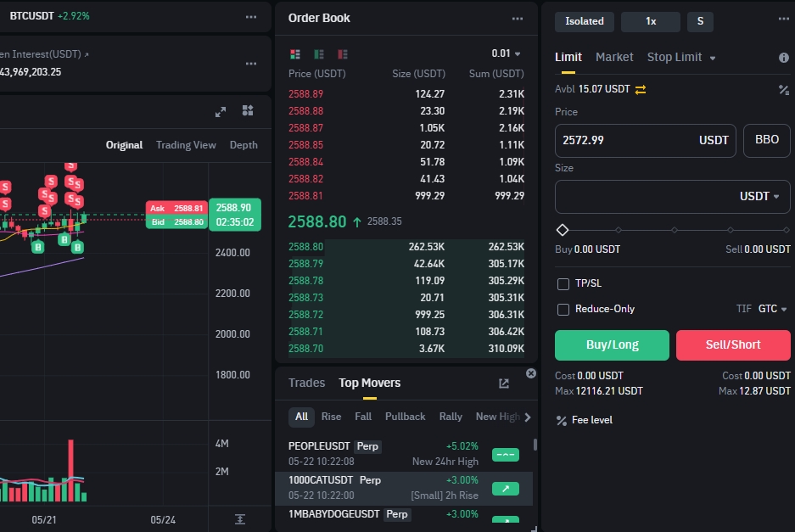Open the TIF GTC dropdown
Image resolution: width=795 pixels, height=532 pixels.
[772, 309]
